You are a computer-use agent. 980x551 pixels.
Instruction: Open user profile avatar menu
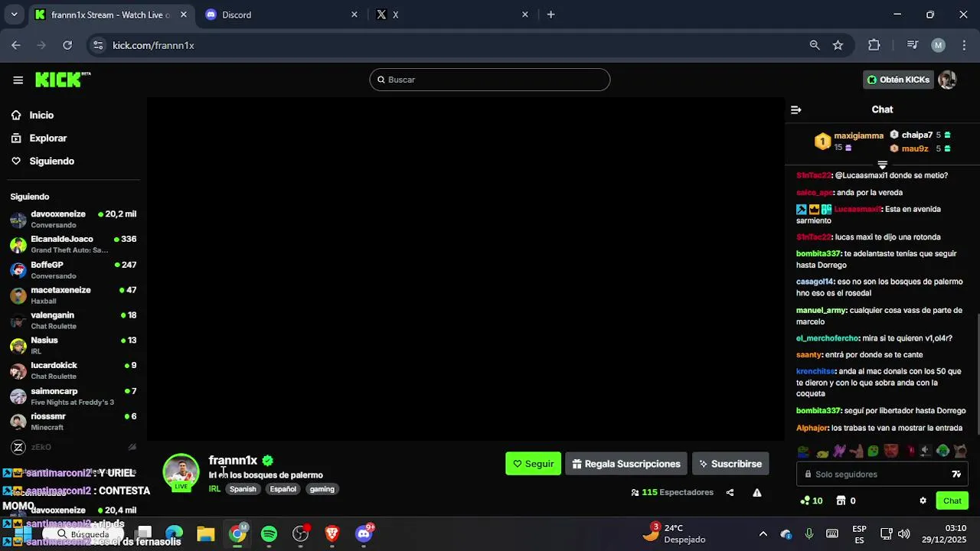tap(948, 80)
